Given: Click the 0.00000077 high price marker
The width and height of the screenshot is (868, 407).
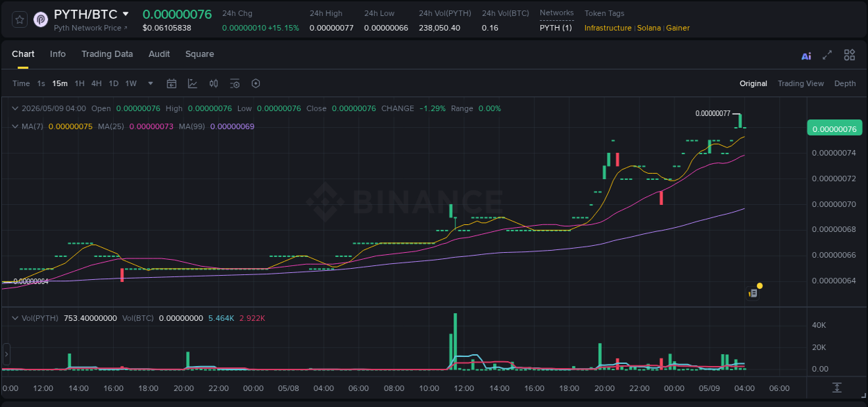Looking at the screenshot, I should point(712,113).
